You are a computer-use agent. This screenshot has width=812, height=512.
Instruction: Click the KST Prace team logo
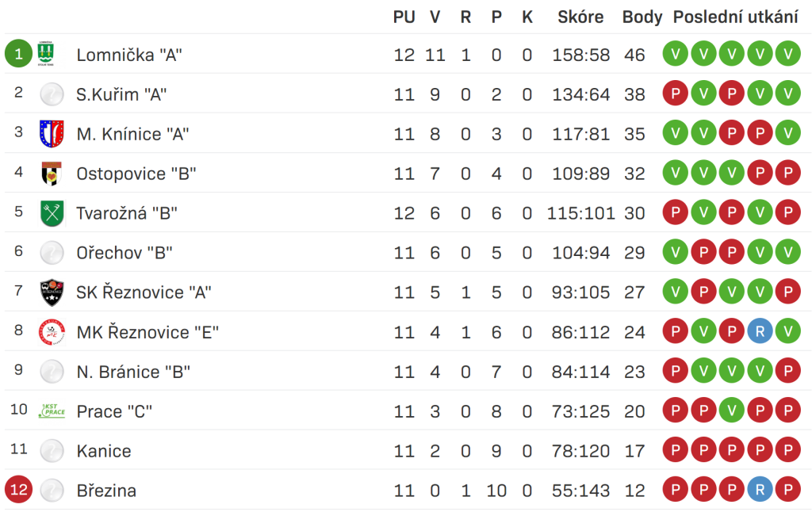click(52, 411)
